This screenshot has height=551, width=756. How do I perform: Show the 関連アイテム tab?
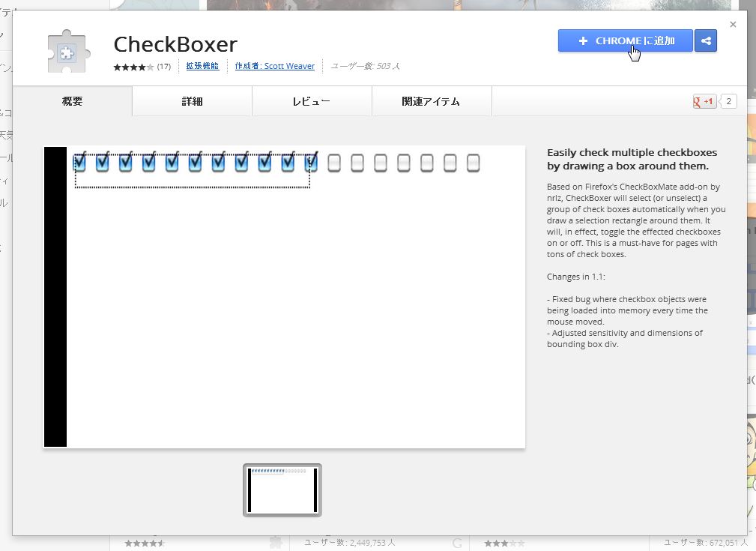[432, 101]
